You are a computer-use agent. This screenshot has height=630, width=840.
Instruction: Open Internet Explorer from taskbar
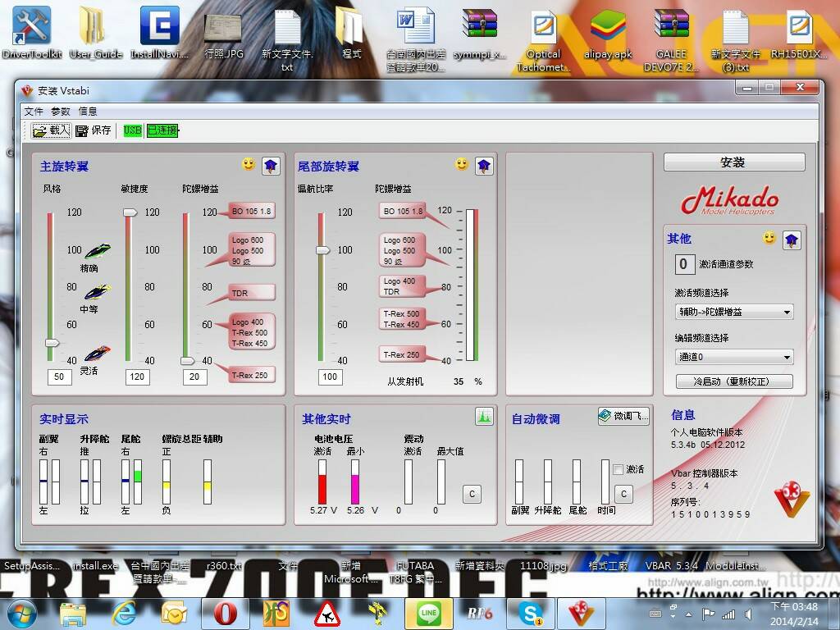(x=123, y=614)
